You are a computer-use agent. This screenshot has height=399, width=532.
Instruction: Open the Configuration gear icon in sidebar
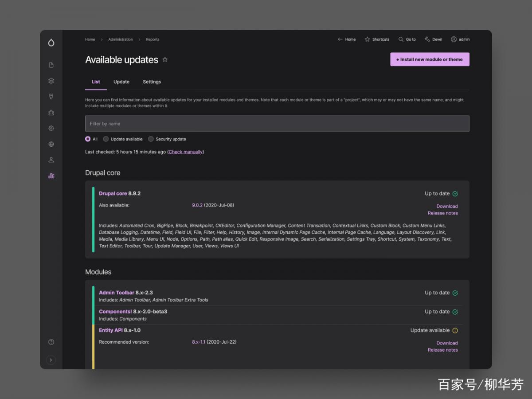pos(51,128)
